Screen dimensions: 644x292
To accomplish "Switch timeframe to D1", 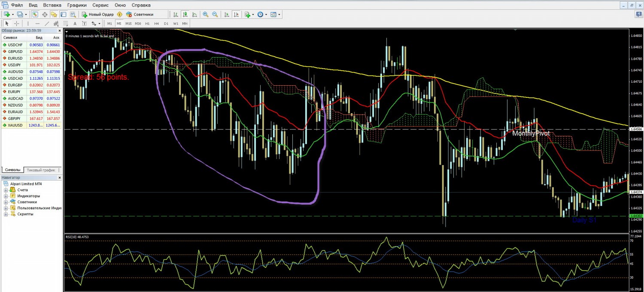I will 166,23.
